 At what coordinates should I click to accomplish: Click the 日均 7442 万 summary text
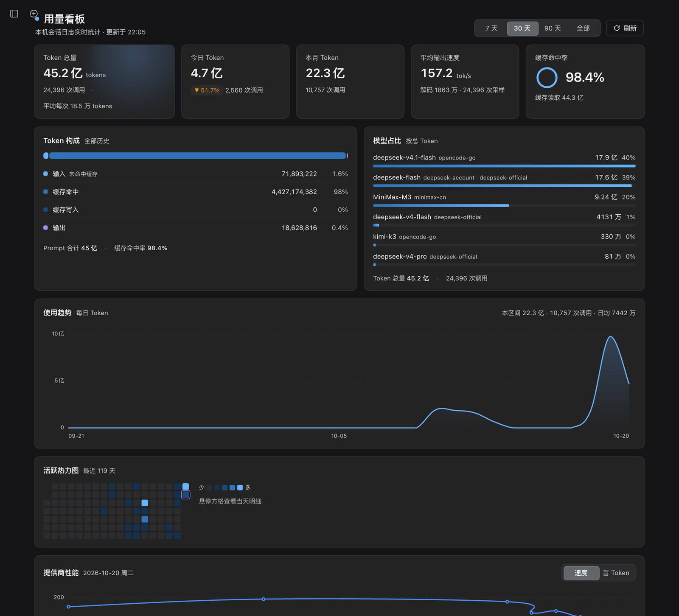(617, 313)
